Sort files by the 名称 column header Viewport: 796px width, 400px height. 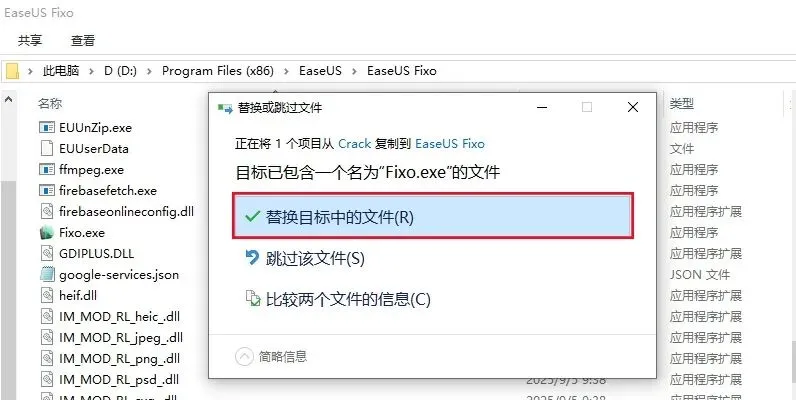(x=50, y=104)
